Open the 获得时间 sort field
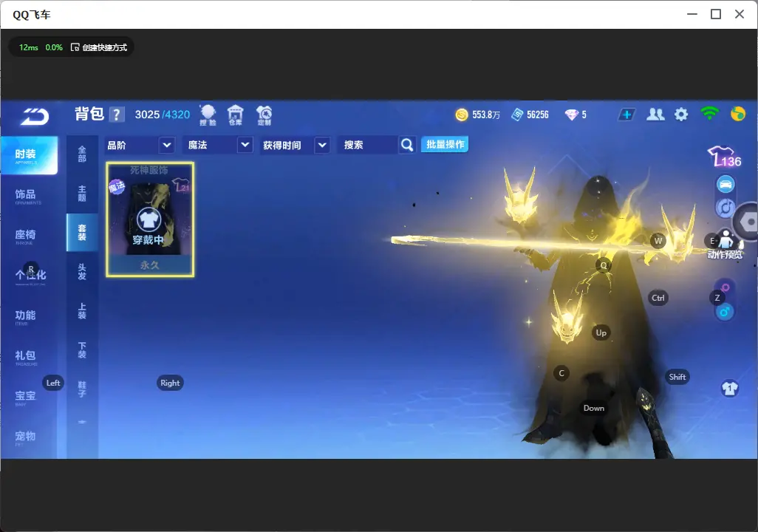The height and width of the screenshot is (532, 758). pyautogui.click(x=295, y=145)
